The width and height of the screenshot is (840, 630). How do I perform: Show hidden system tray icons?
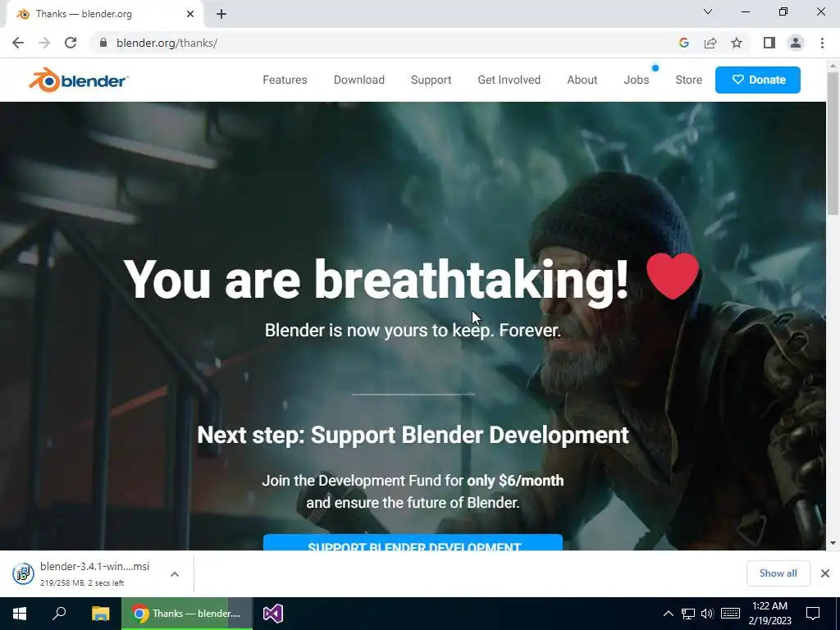coord(668,614)
